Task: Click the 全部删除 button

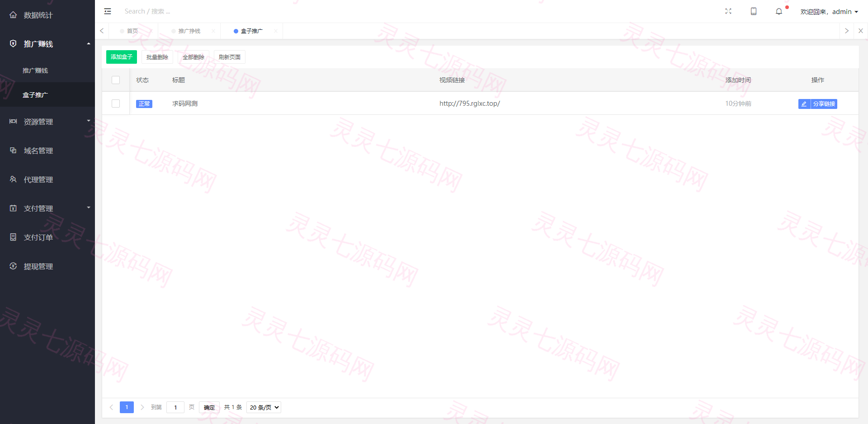Action: point(193,57)
